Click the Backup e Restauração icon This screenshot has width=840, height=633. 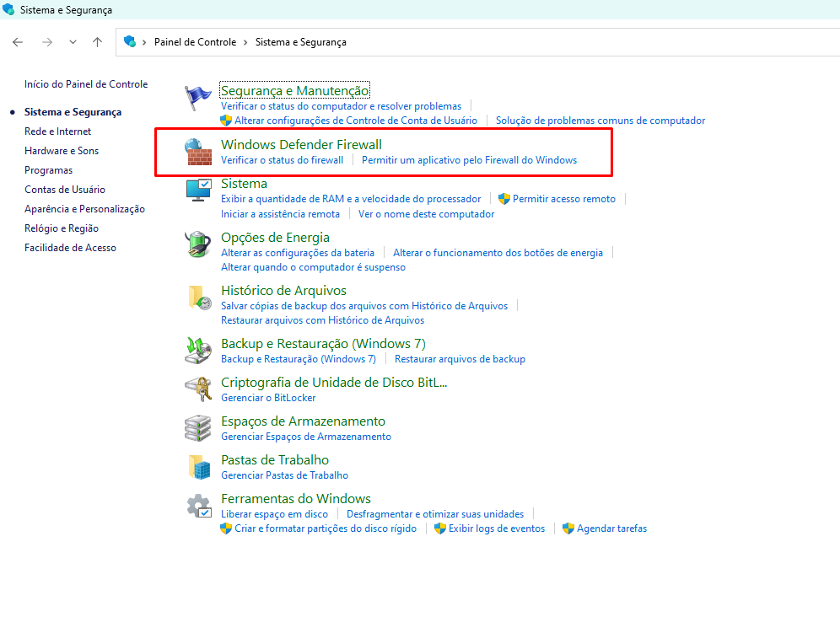point(198,351)
